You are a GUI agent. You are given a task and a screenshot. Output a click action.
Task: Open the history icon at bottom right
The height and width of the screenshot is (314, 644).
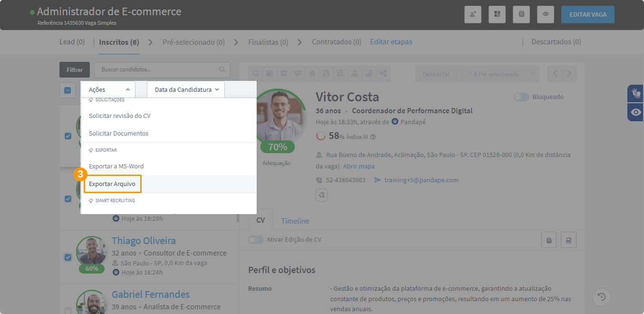coord(602,297)
